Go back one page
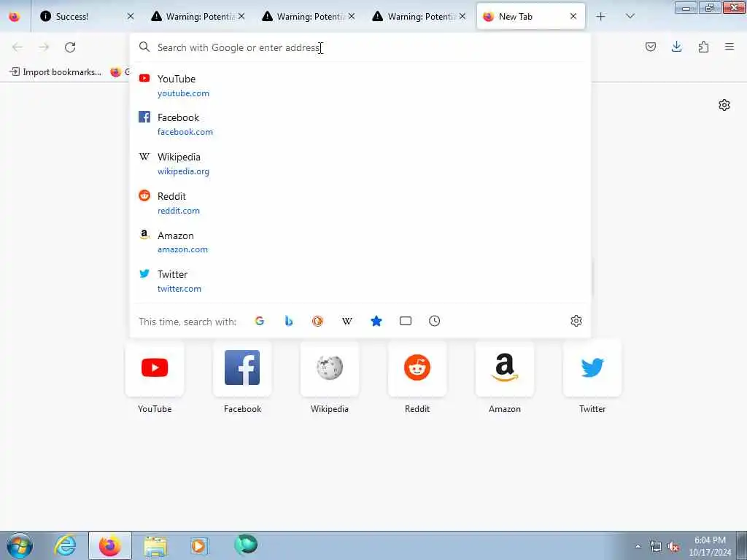 click(x=18, y=47)
